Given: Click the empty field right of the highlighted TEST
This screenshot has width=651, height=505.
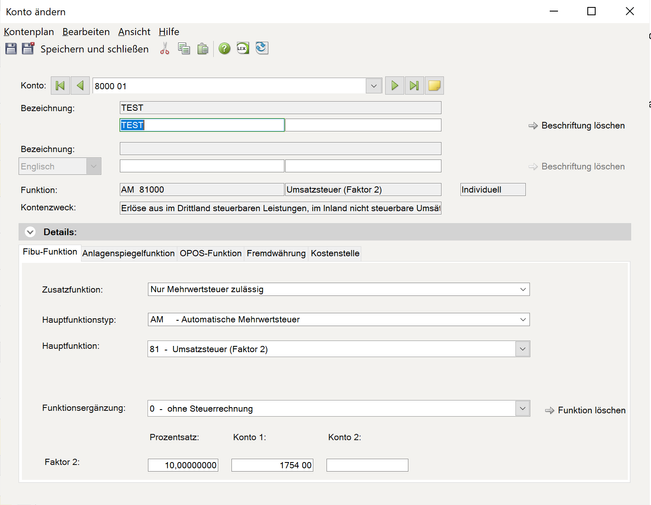Looking at the screenshot, I should coord(363,125).
